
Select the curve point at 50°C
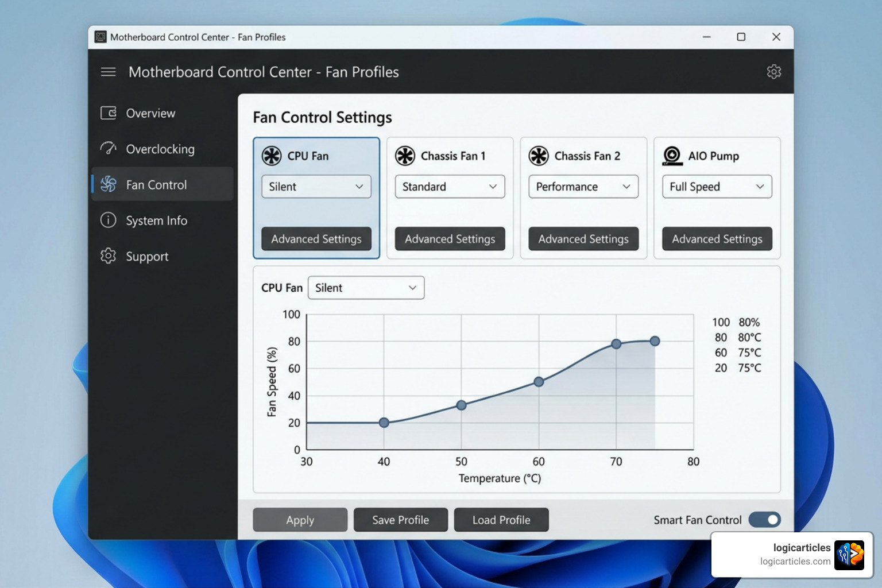point(461,405)
